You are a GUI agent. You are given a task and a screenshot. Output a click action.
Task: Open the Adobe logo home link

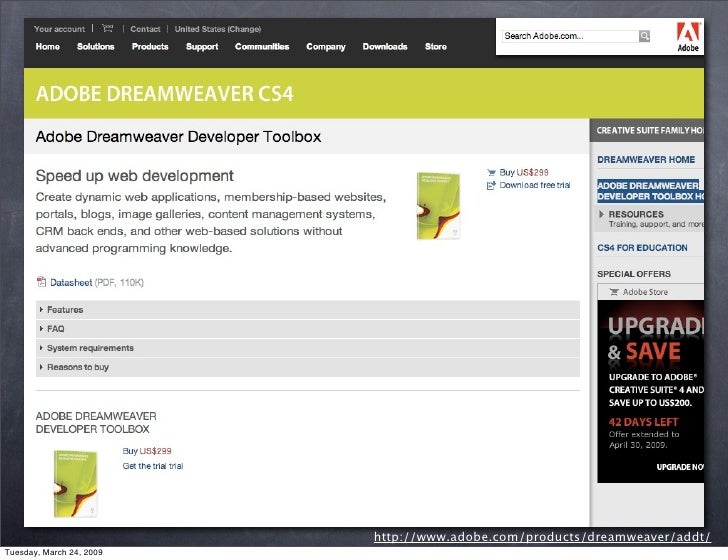[688, 37]
